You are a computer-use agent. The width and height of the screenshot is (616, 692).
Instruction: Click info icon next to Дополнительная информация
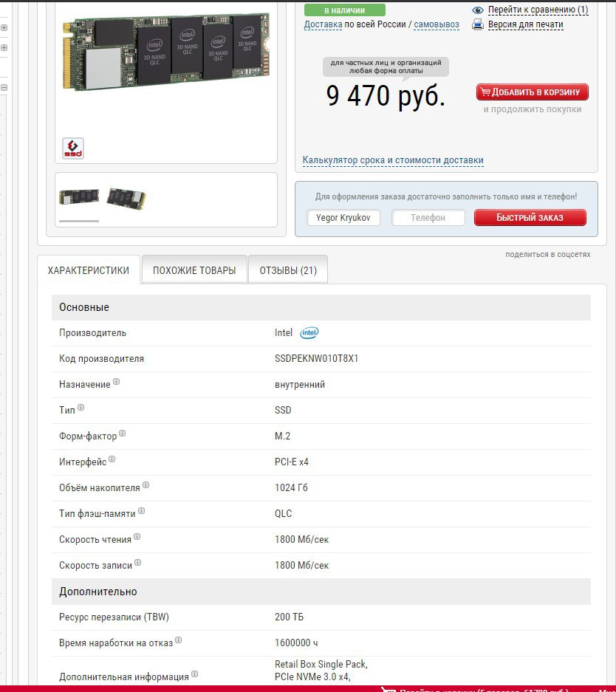click(x=194, y=674)
